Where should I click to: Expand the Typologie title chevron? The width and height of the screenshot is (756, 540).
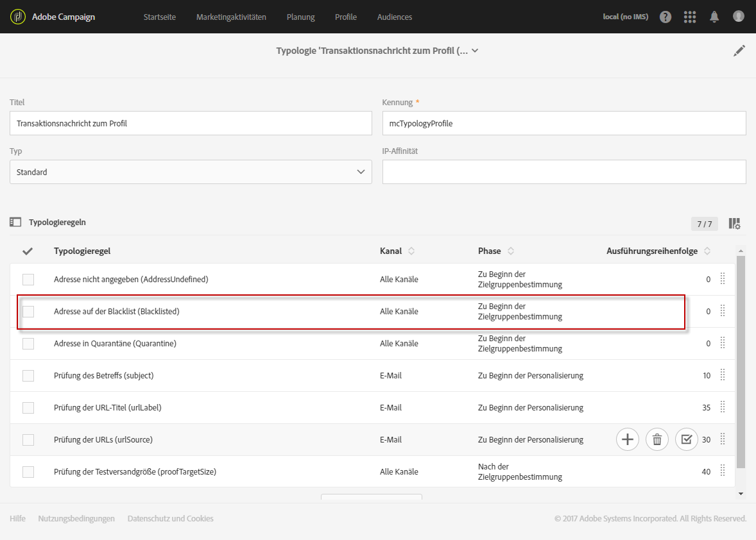475,51
